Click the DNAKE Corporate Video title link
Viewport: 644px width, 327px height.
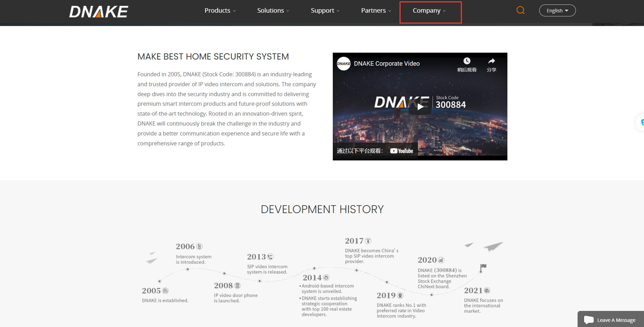coord(387,64)
